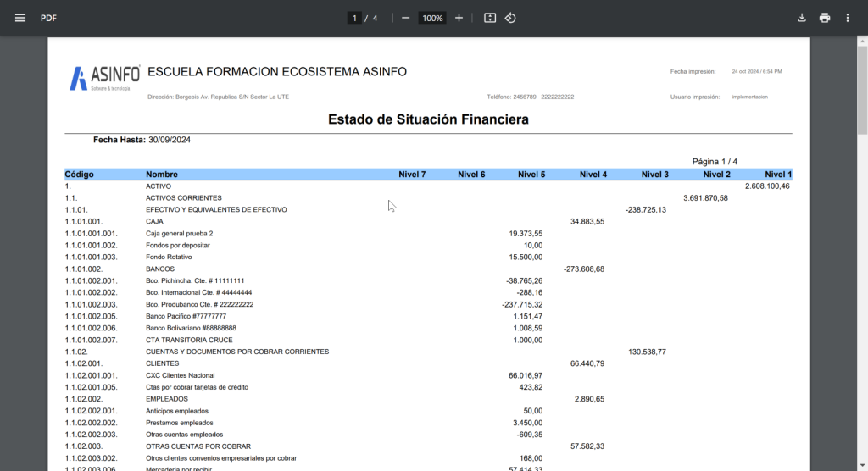This screenshot has height=471, width=868.
Task: Download the PDF file
Action: pyautogui.click(x=802, y=19)
